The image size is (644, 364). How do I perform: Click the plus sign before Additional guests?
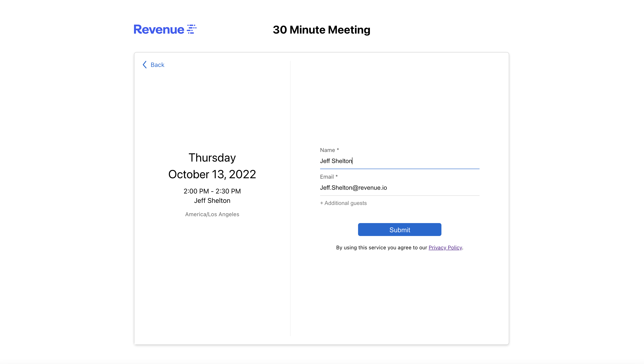point(322,203)
